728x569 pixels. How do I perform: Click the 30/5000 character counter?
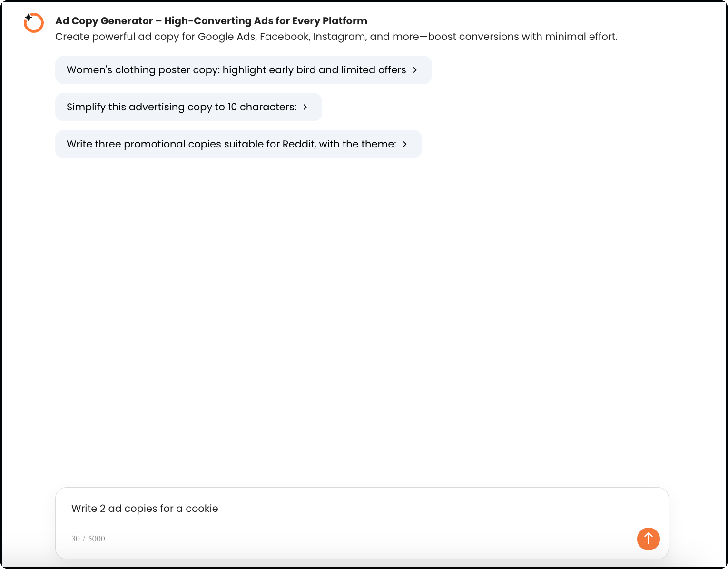[89, 539]
